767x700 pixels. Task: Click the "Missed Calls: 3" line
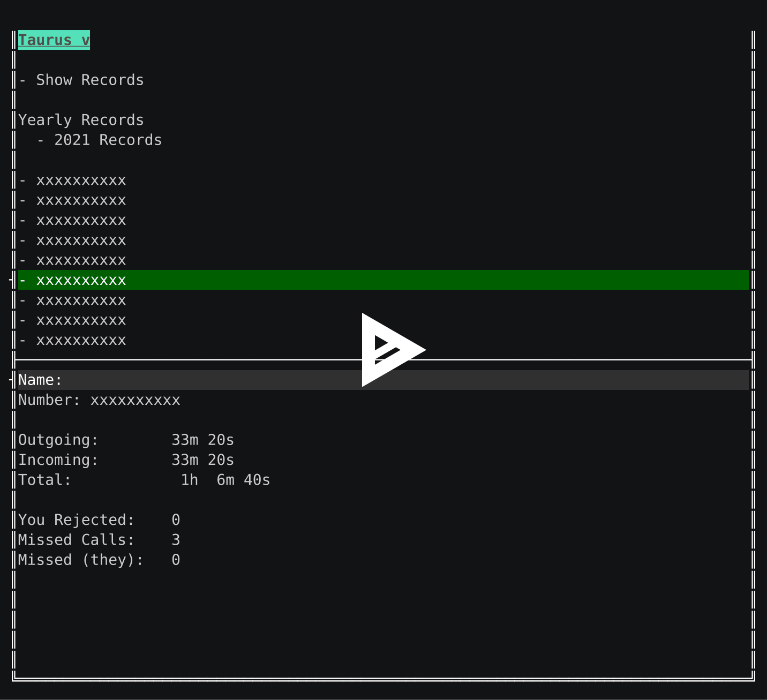point(99,540)
